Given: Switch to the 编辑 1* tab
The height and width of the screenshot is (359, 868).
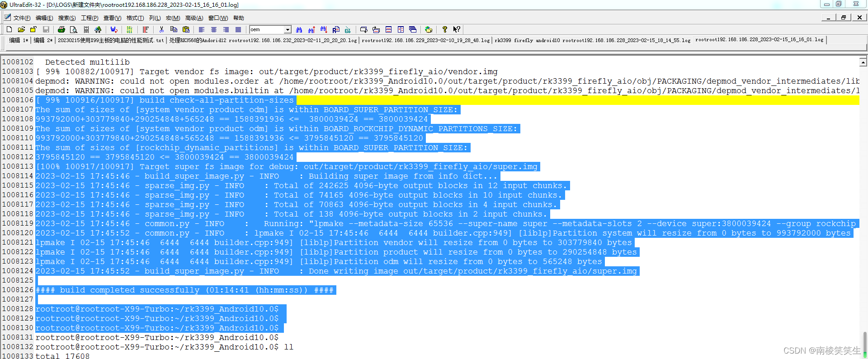Looking at the screenshot, I should (x=19, y=40).
